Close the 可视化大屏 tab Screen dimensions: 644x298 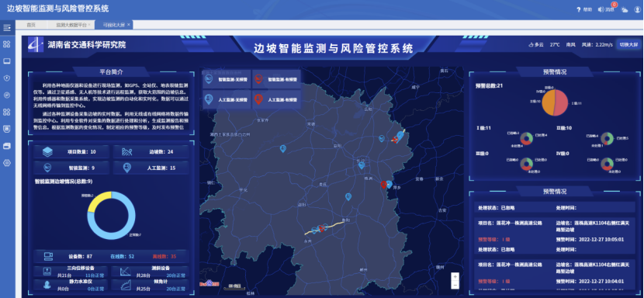129,25
